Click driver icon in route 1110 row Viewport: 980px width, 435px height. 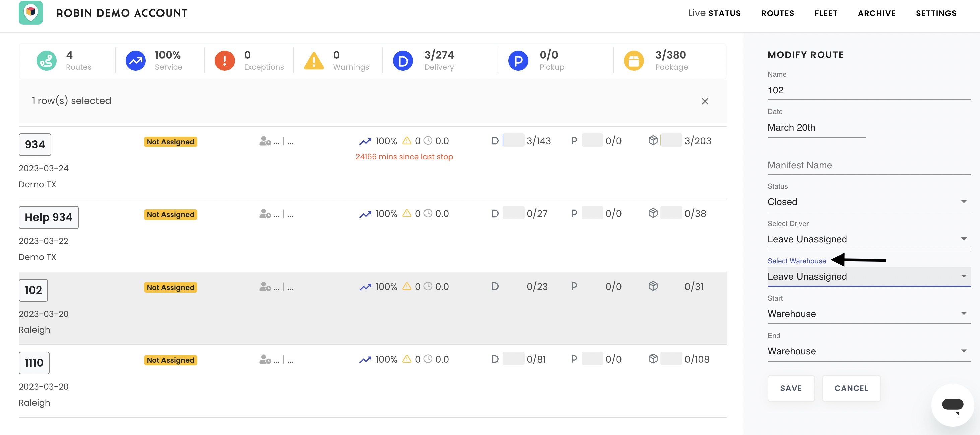coord(265,359)
